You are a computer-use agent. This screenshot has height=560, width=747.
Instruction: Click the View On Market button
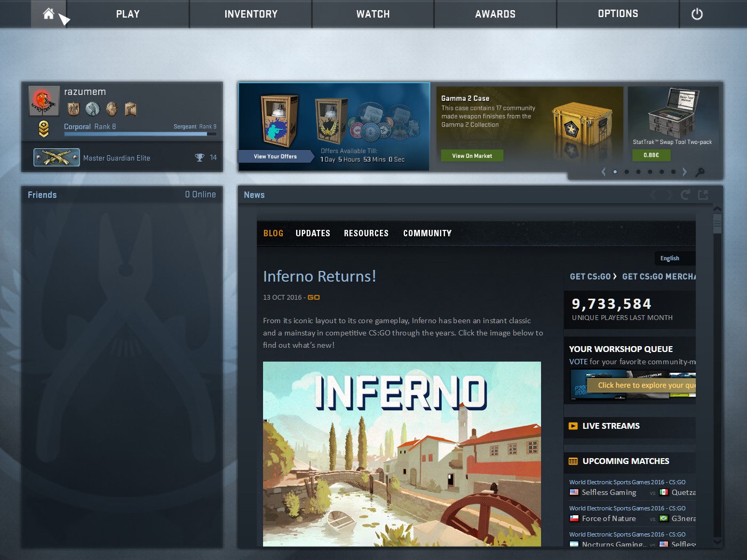[472, 156]
